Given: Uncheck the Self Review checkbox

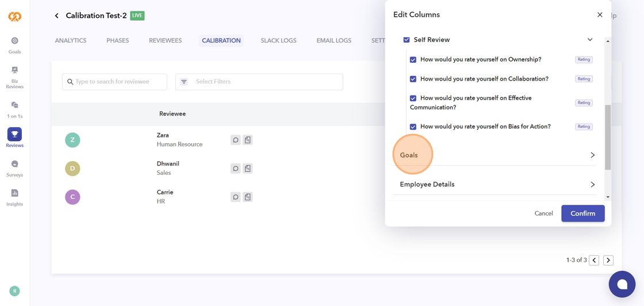Looking at the screenshot, I should [407, 40].
